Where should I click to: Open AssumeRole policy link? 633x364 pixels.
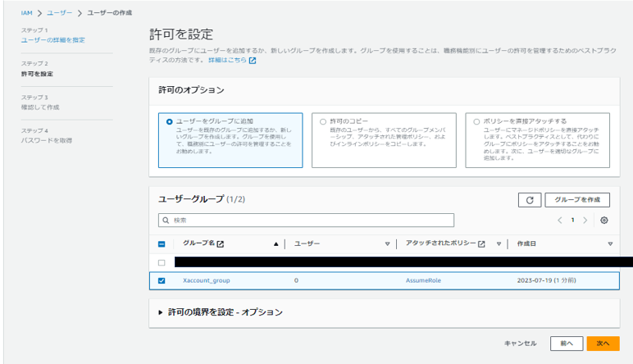point(423,280)
